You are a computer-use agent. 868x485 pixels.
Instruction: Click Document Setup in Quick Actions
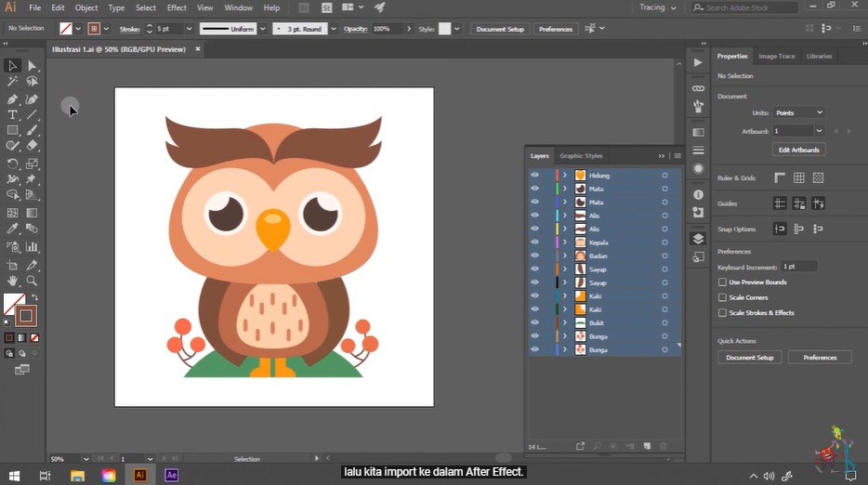[749, 358]
